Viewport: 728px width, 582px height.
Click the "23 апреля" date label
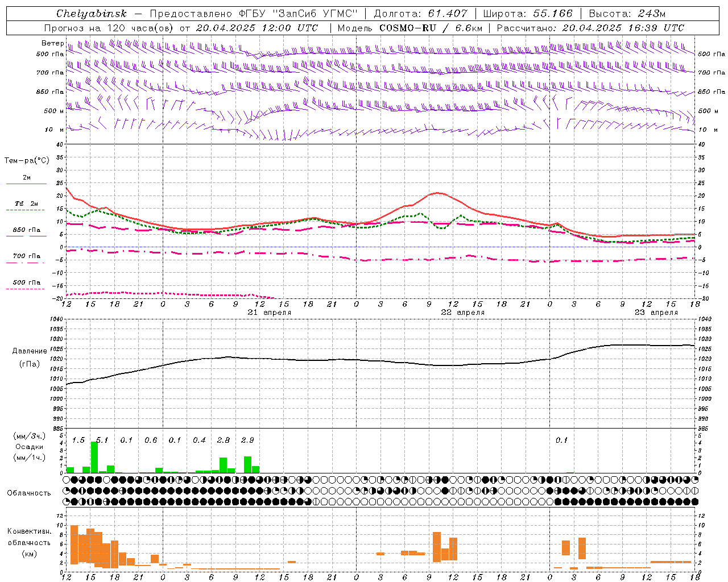(656, 313)
